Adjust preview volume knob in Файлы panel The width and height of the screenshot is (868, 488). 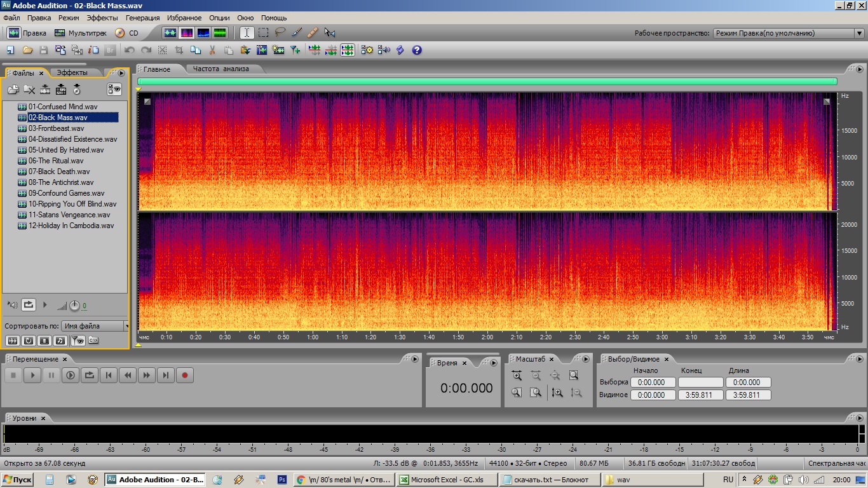tap(74, 306)
